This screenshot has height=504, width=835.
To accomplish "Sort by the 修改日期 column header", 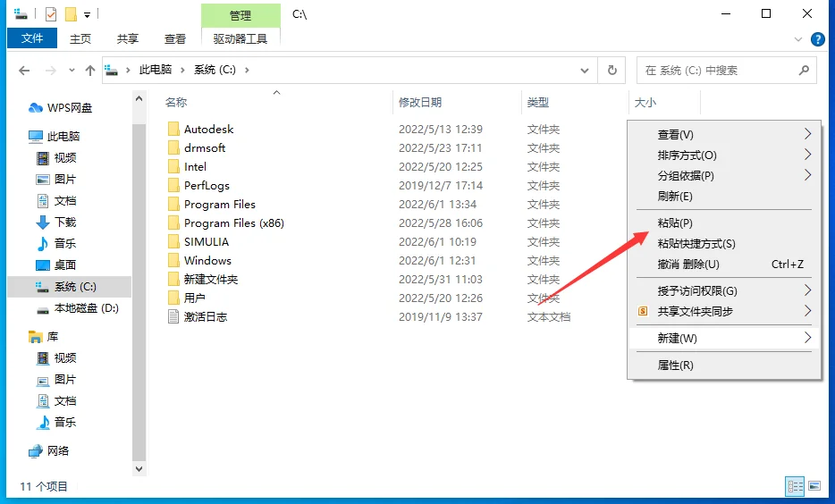I will pos(420,102).
